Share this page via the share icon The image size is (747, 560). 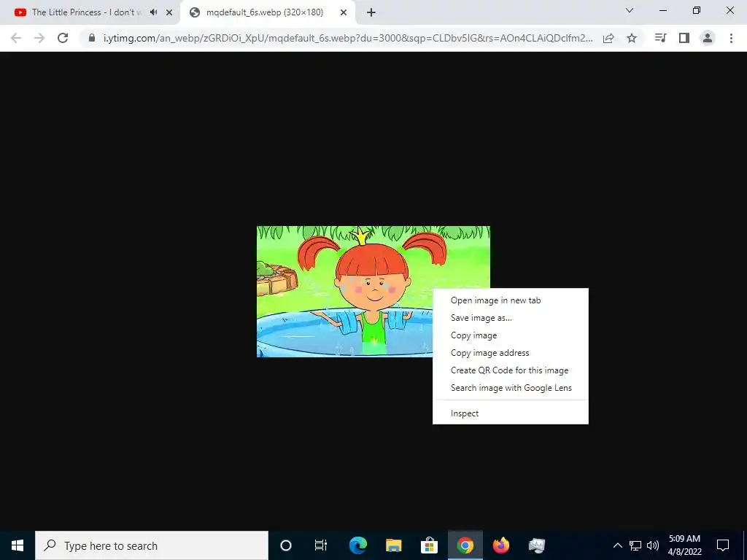[608, 38]
